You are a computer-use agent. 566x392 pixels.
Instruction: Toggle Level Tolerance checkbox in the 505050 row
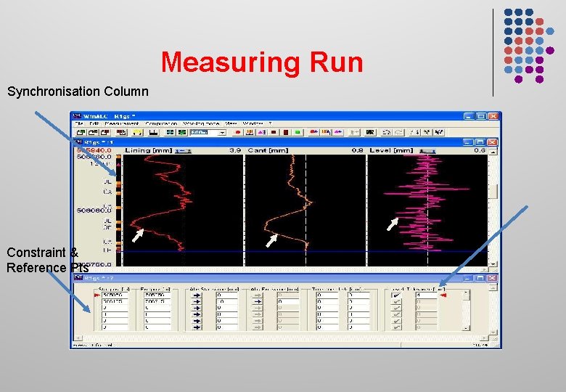(396, 295)
